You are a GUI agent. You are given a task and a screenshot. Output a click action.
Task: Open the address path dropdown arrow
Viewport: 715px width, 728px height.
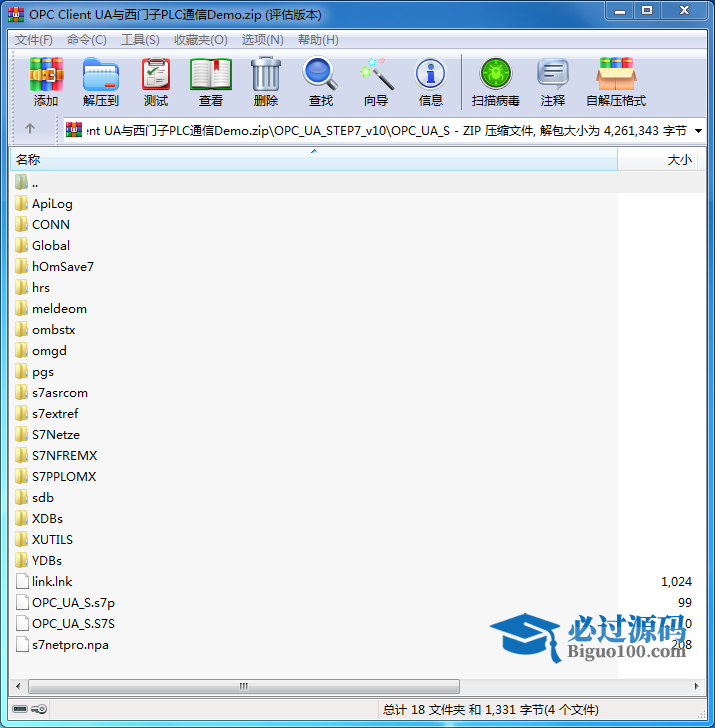[698, 131]
